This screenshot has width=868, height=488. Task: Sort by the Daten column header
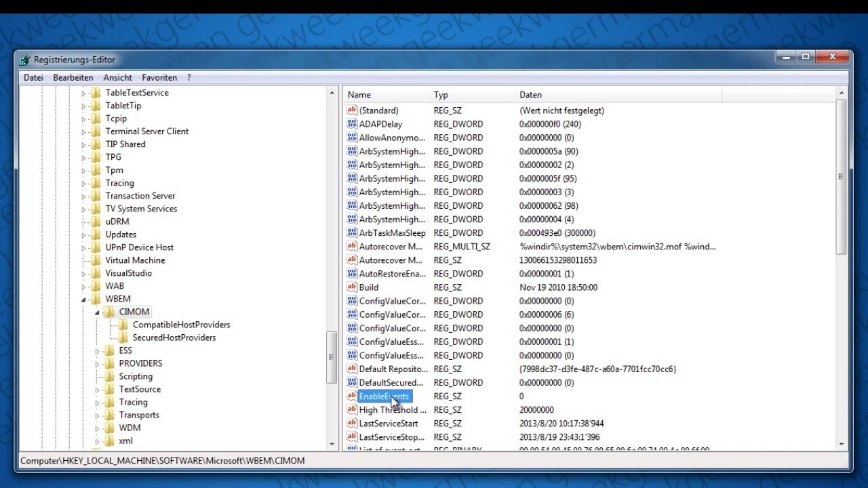click(618, 95)
